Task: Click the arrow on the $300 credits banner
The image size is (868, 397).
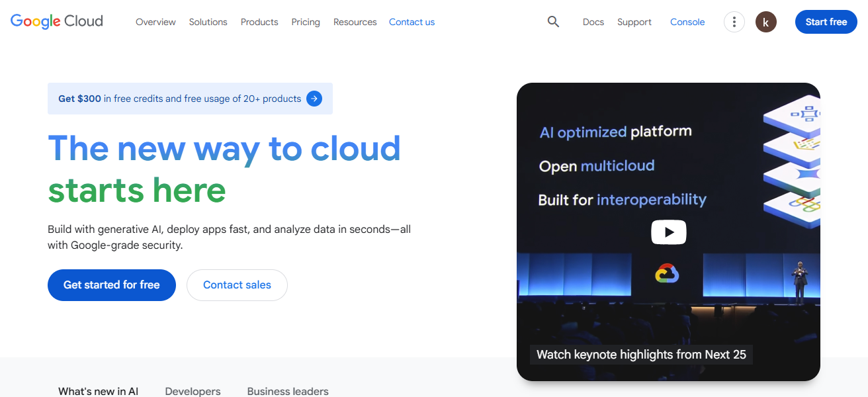Action: point(314,98)
